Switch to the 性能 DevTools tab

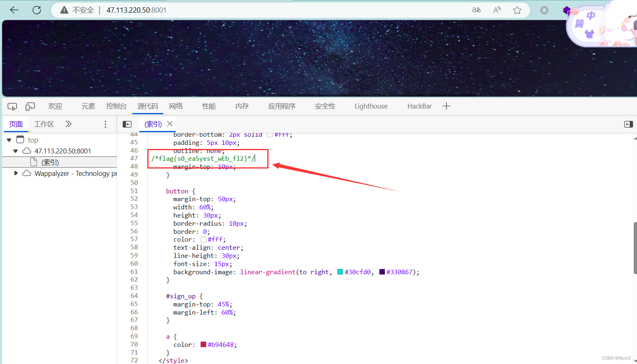[209, 106]
